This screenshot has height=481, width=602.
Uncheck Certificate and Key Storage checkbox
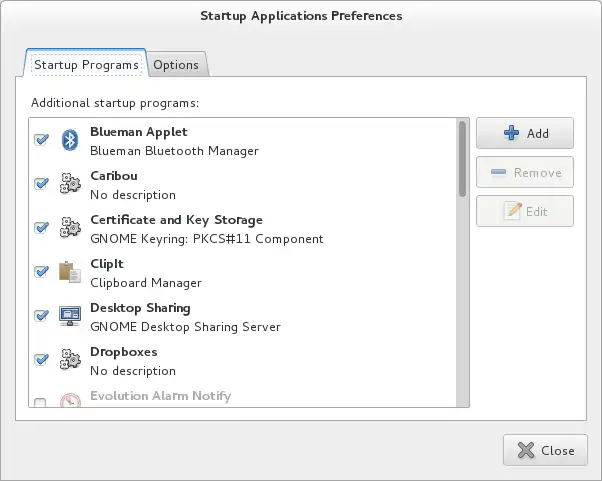(x=41, y=228)
